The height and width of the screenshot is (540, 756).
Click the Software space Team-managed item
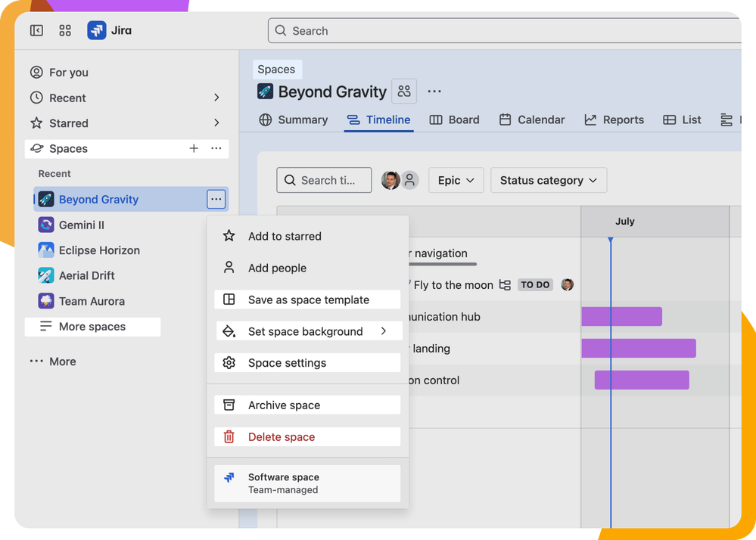pyautogui.click(x=307, y=483)
